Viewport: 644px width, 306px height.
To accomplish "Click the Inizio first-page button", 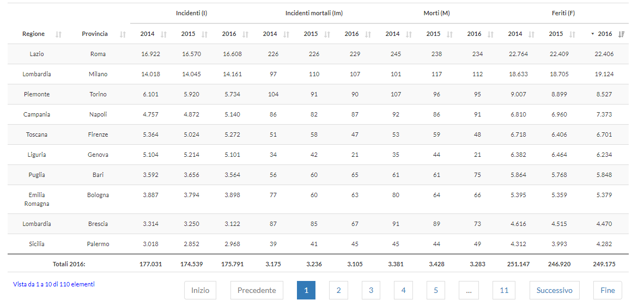I will click(x=201, y=290).
